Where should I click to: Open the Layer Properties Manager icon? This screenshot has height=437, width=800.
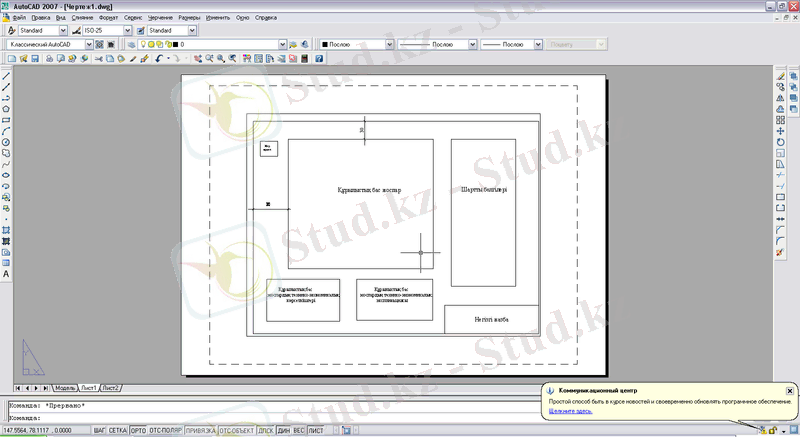click(131, 44)
